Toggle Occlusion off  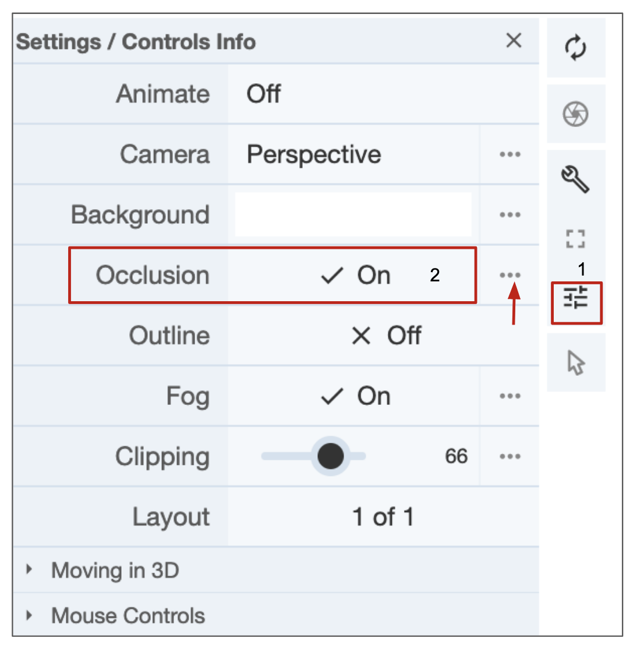[355, 276]
